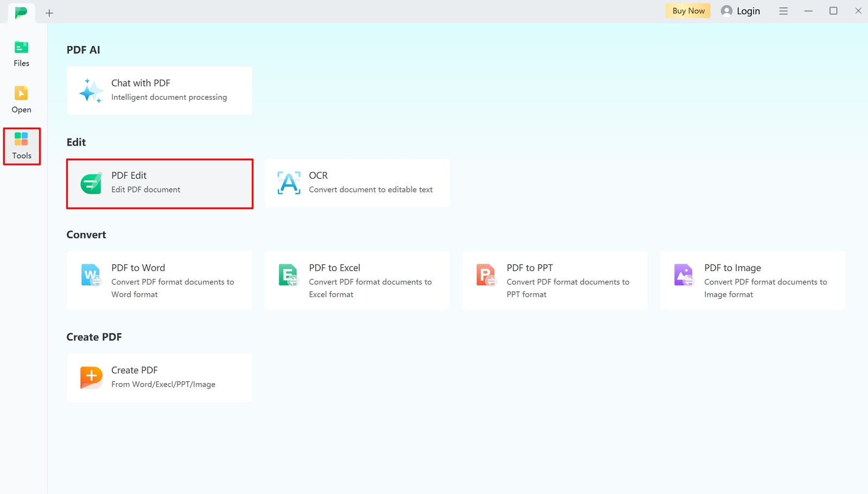This screenshot has height=494, width=868.
Task: Click the Create PDF orange plus icon
Action: pos(91,377)
